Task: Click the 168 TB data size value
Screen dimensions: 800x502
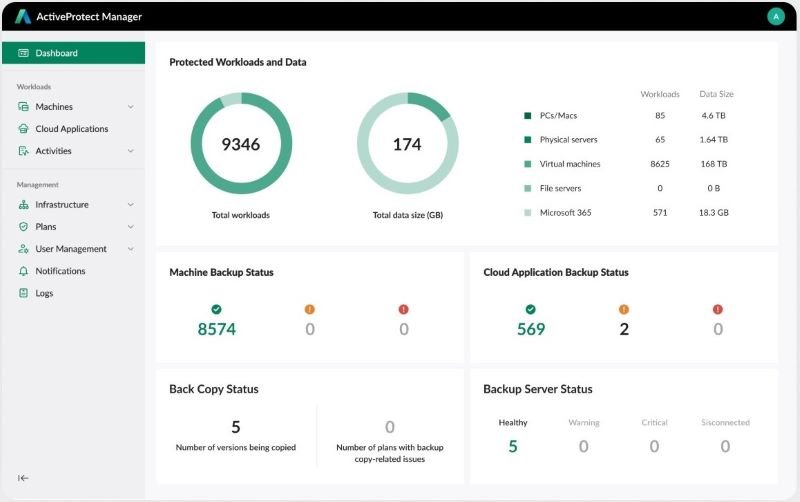Action: pyautogui.click(x=714, y=164)
